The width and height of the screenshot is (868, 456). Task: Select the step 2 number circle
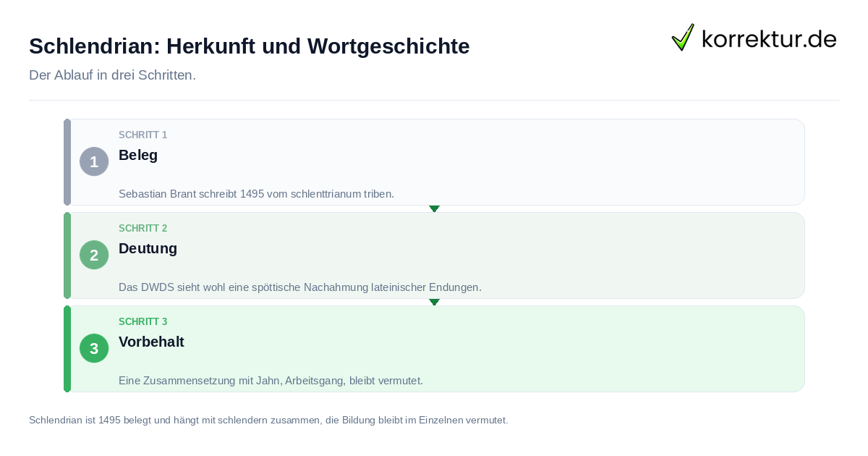pos(94,255)
